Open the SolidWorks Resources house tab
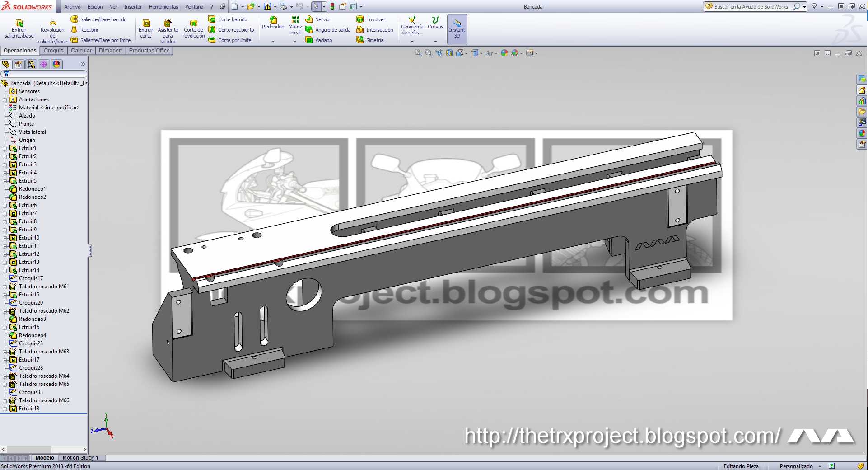868x470 pixels. (862, 90)
